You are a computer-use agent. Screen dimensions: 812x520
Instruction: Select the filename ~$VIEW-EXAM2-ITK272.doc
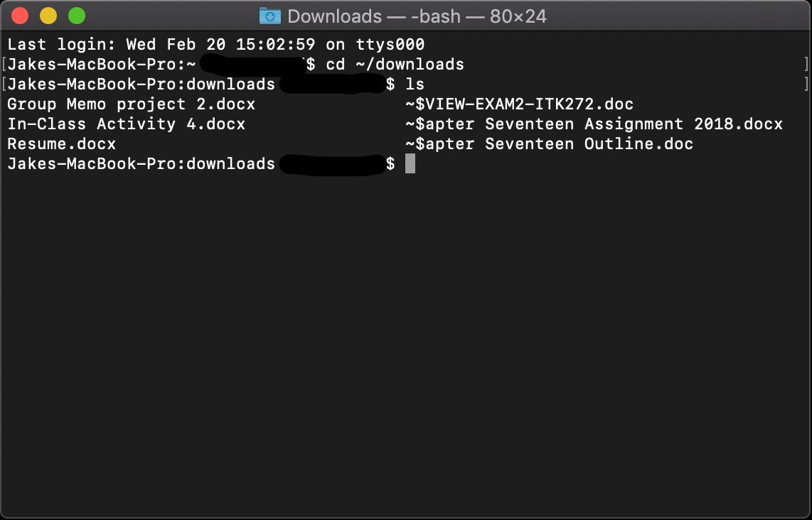click(x=518, y=104)
